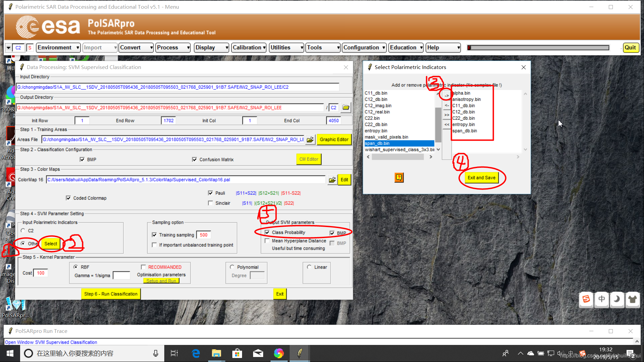Viewport: 644px width, 362px height.
Task: Browse for the training Areas File
Action: coord(310,140)
